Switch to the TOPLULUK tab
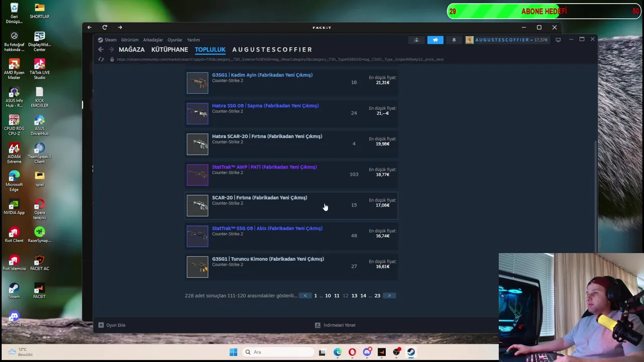Image resolution: width=644 pixels, height=362 pixels. tap(210, 49)
